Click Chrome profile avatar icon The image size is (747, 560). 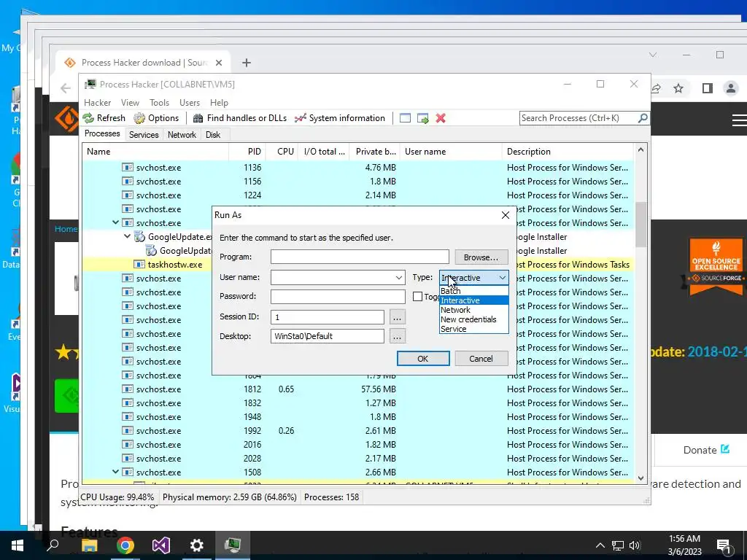tap(731, 88)
